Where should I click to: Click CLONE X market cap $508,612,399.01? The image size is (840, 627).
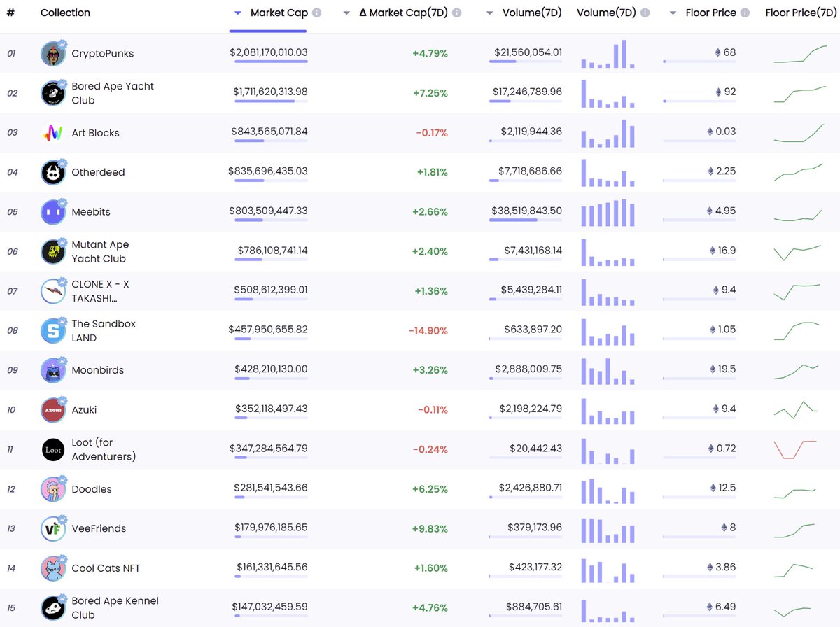tap(271, 290)
